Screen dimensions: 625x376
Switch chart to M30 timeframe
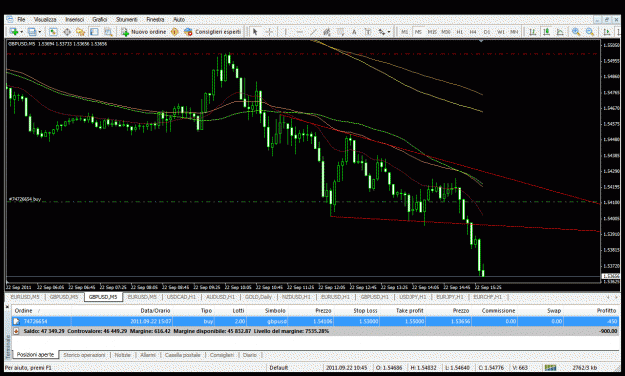[x=446, y=31]
